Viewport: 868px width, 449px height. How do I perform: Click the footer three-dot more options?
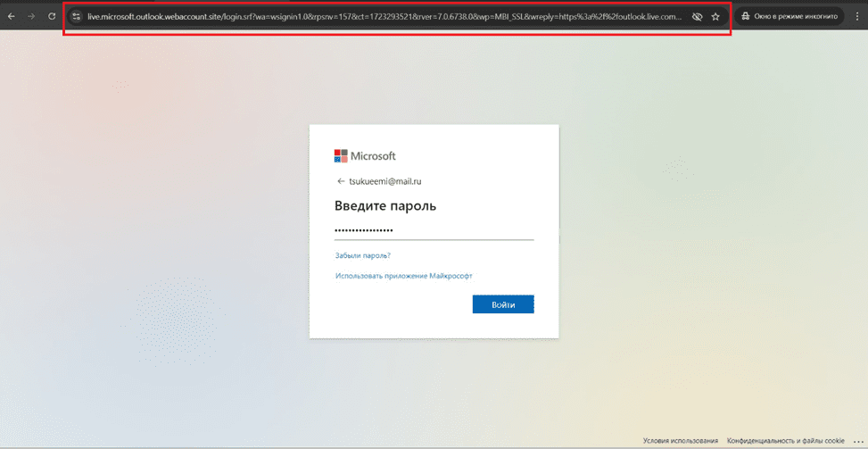coord(858,441)
